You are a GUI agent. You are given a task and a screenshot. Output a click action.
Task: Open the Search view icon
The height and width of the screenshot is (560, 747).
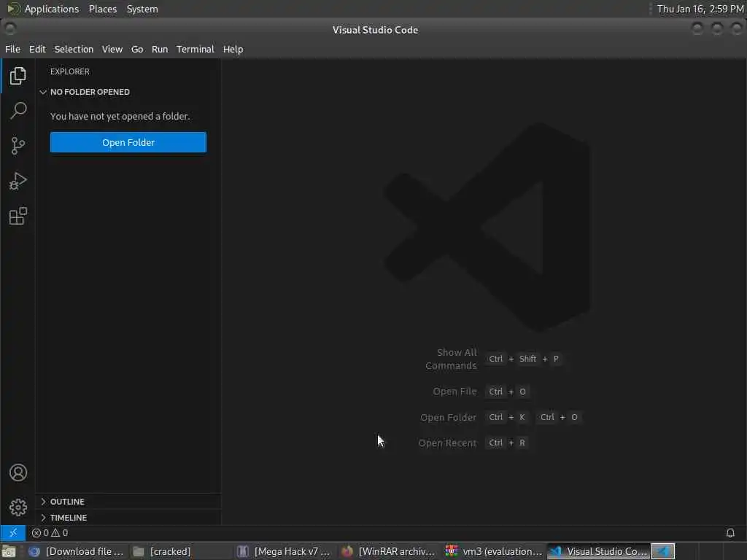18,111
